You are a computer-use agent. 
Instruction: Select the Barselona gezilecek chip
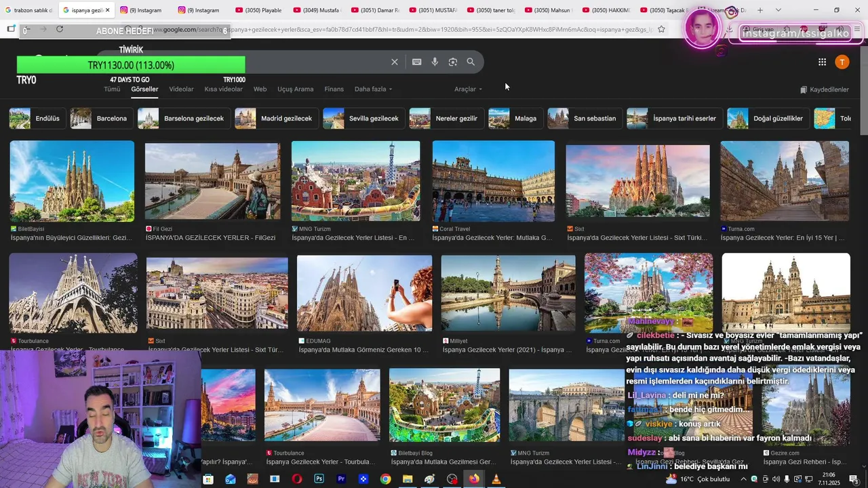tap(182, 119)
